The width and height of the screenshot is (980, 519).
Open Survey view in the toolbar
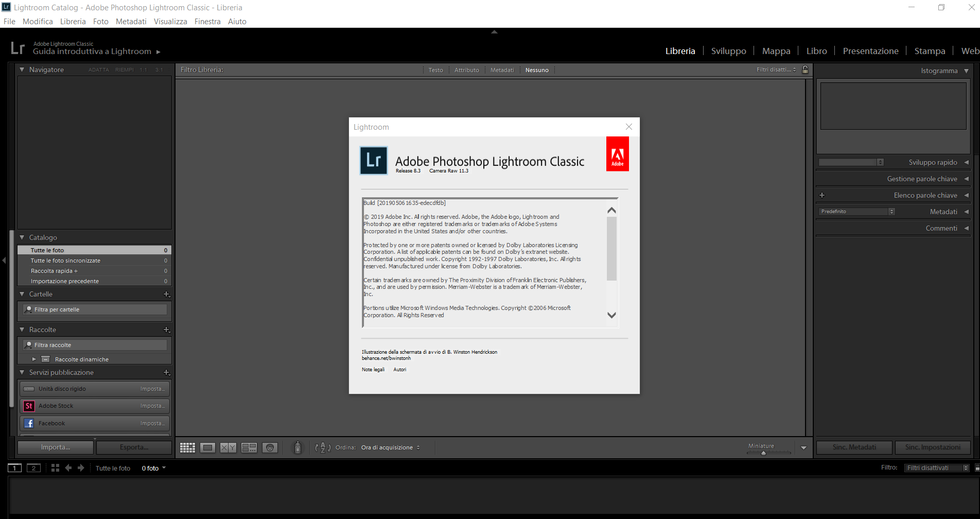tap(249, 447)
